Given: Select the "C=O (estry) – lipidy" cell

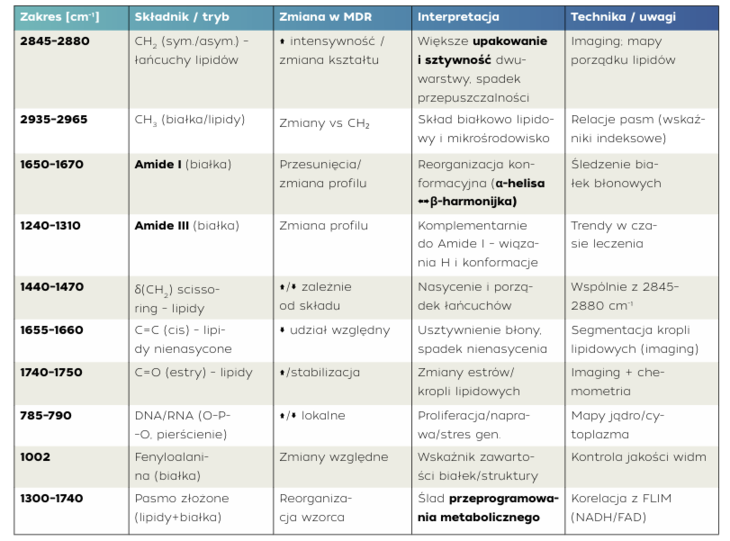Looking at the screenshot, I should (x=193, y=372).
